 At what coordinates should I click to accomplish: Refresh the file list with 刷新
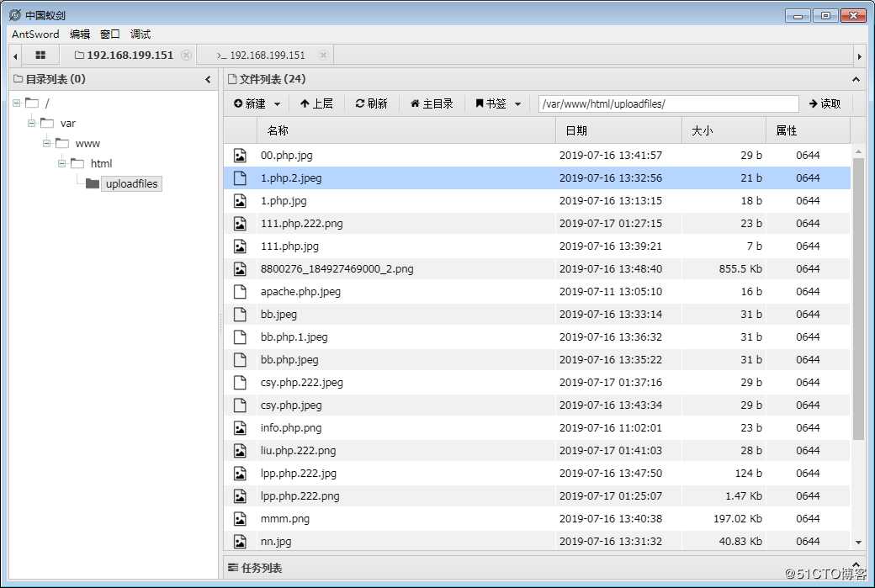click(x=371, y=103)
